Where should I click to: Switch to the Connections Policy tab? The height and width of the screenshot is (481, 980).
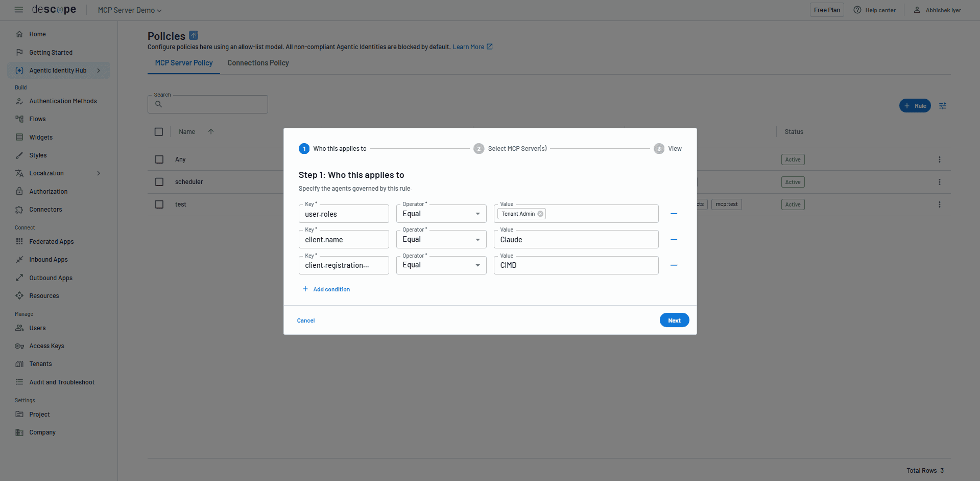pos(258,63)
